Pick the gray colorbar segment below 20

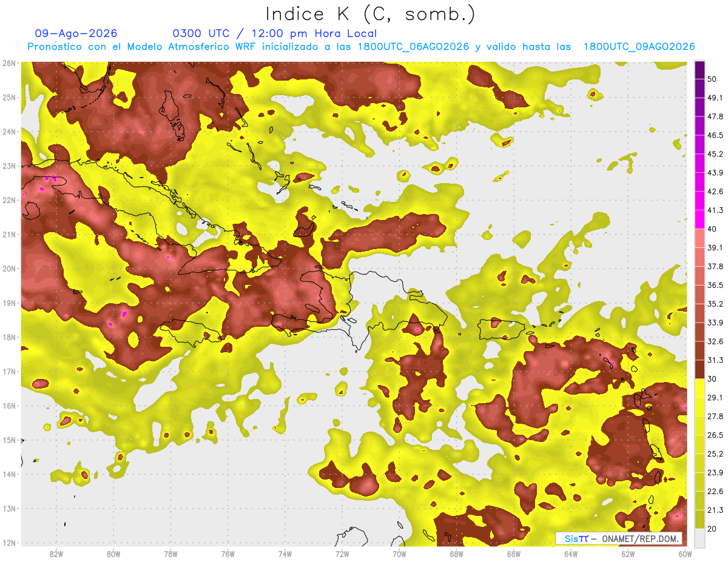[699, 537]
